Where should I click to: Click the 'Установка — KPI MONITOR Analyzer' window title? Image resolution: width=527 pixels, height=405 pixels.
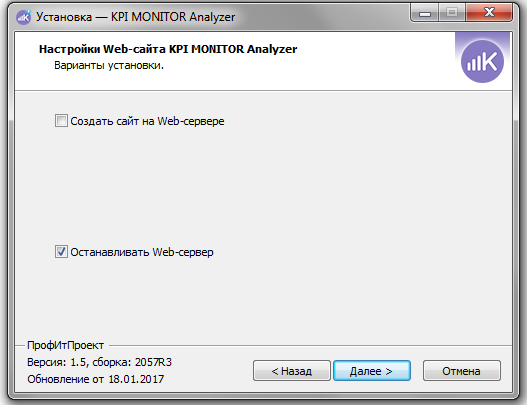click(x=135, y=17)
